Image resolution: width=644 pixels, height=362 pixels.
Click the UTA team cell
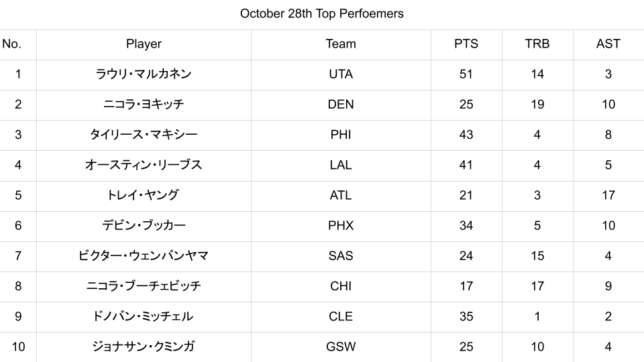[x=341, y=74]
